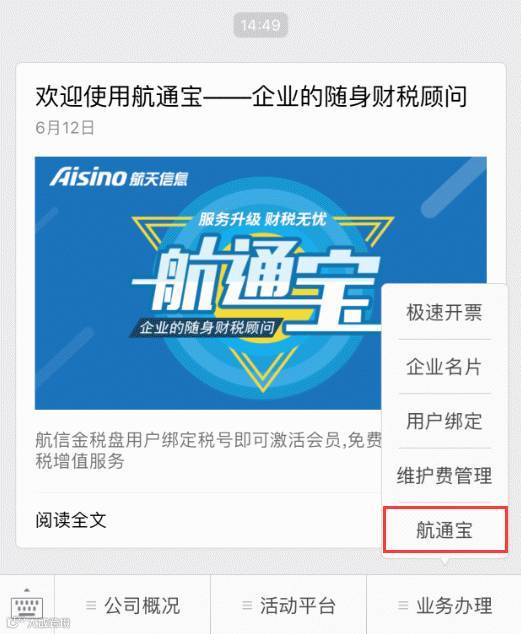Tap the highlighted 航通宝 menu entry

pyautogui.click(x=445, y=530)
